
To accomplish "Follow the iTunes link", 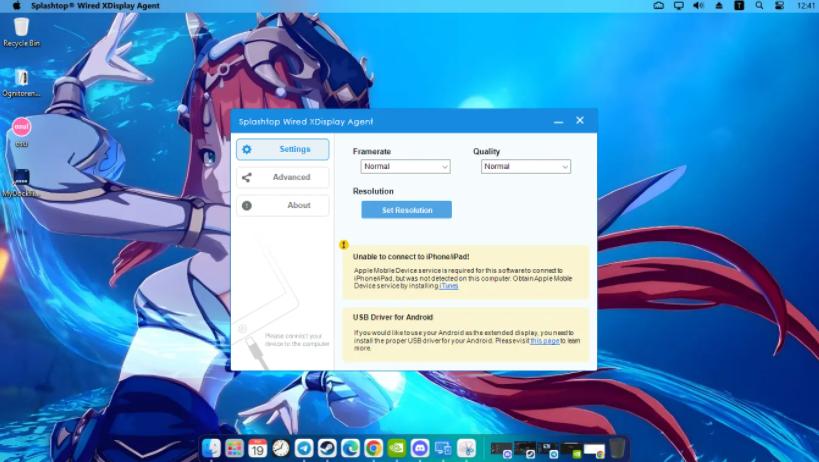I will coord(449,286).
